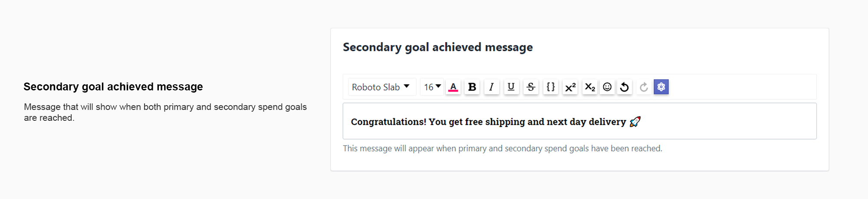Open the font size 16 dropdown
Image resolution: width=868 pixels, height=199 pixels.
coord(432,87)
